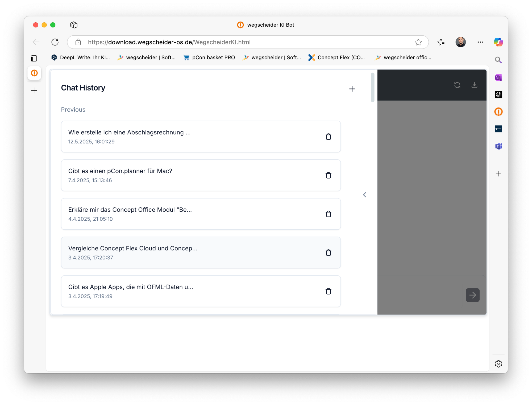The image size is (532, 405).
Task: Open ChatGPT in the sidebar
Action: point(498,94)
